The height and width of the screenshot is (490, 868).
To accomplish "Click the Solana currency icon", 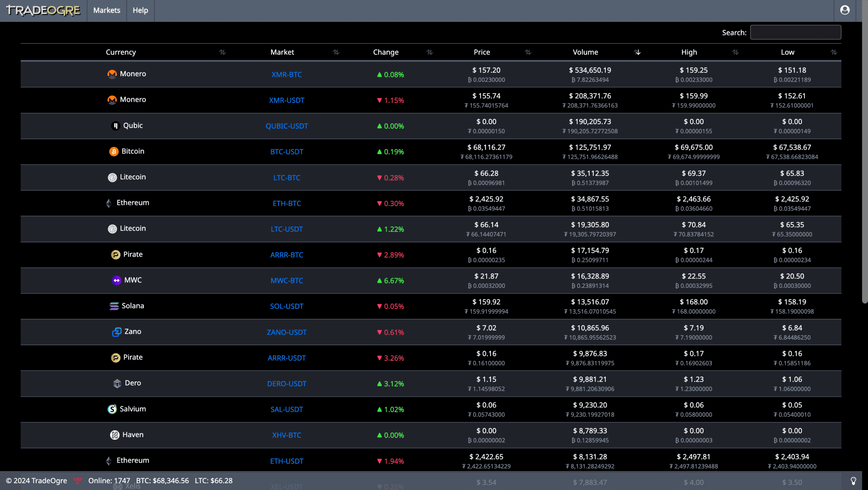I will point(114,306).
